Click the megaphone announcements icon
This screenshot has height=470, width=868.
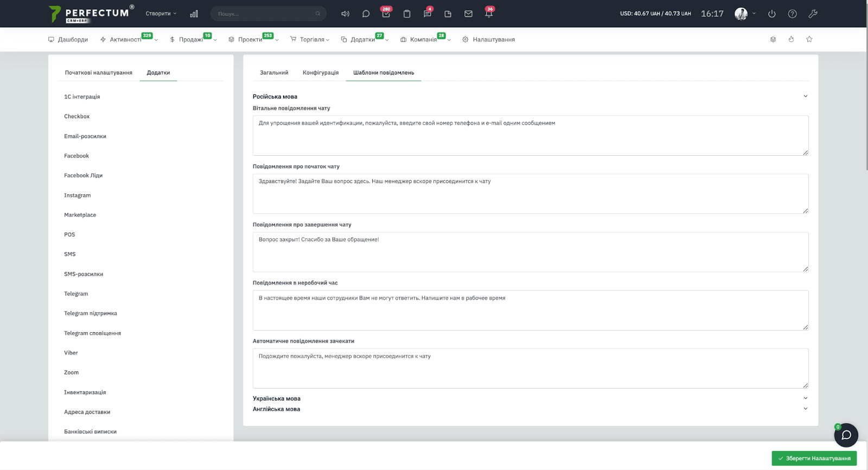345,14
